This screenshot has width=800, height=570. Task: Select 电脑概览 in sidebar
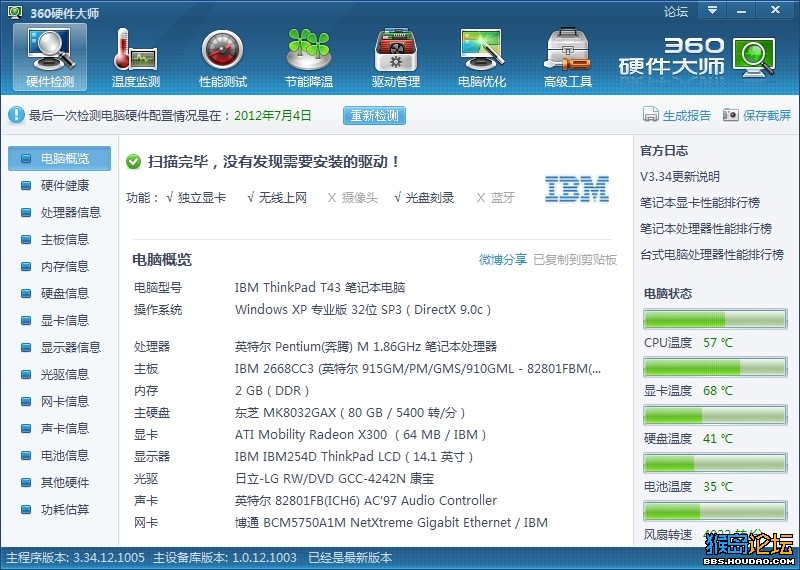point(59,159)
